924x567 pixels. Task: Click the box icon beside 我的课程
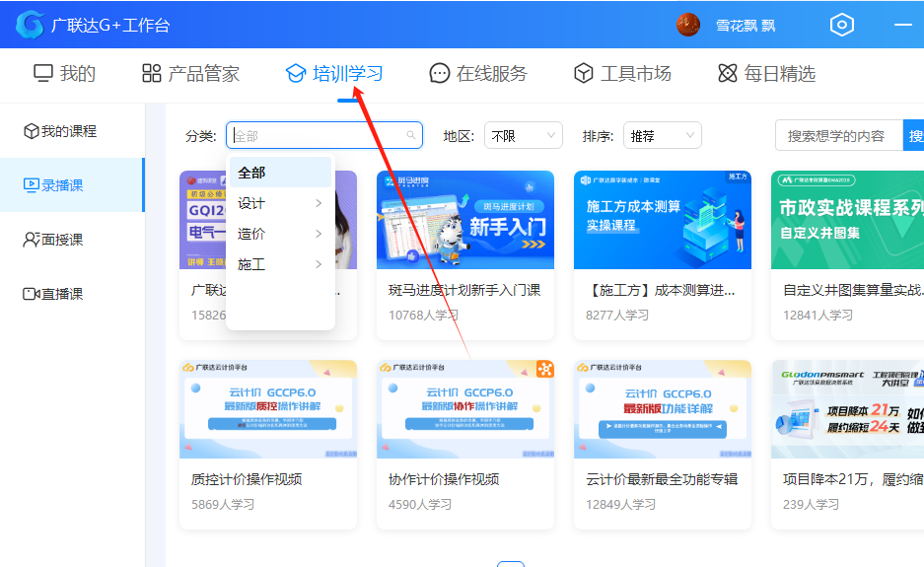(32, 131)
